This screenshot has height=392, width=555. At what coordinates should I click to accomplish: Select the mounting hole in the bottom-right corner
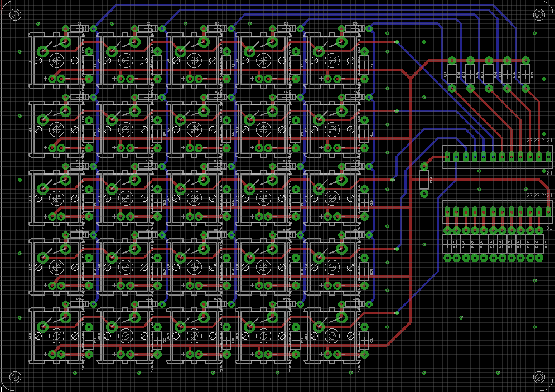point(539,377)
